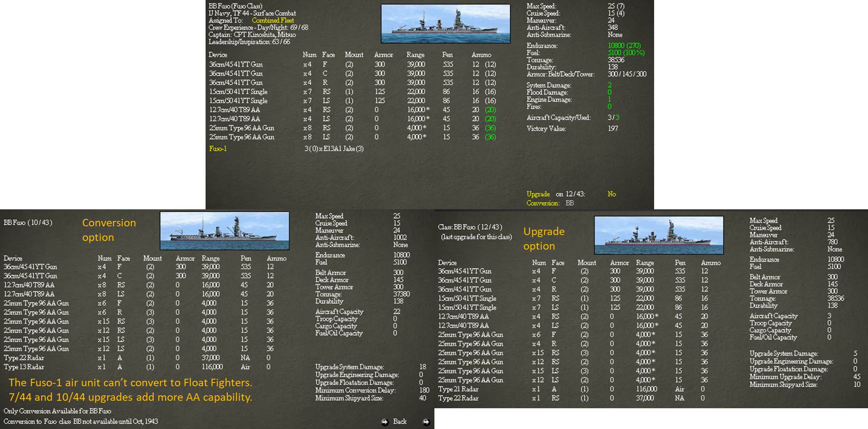Open the Fuso-1 air unit link
868x429 pixels.
(x=218, y=149)
